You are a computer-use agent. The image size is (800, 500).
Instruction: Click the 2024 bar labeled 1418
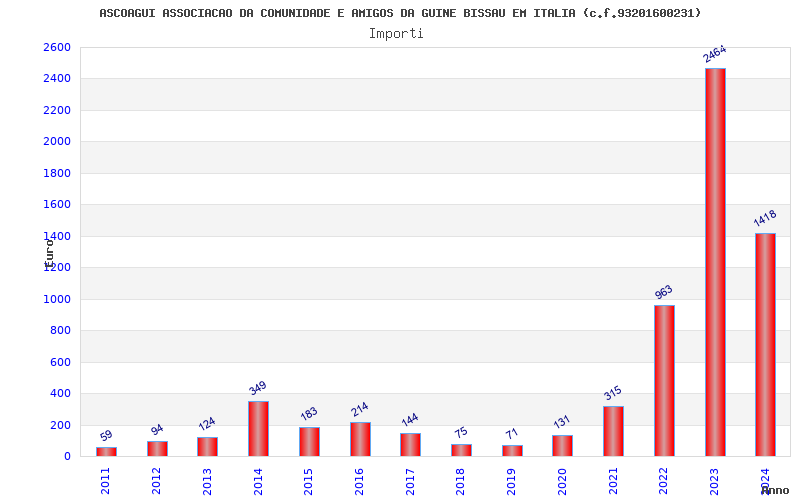coord(765,345)
